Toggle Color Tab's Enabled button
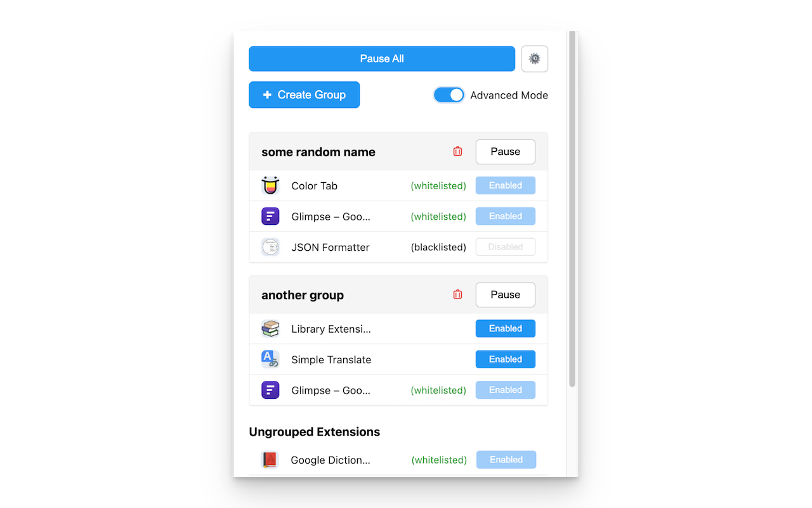812x508 pixels. coord(506,185)
